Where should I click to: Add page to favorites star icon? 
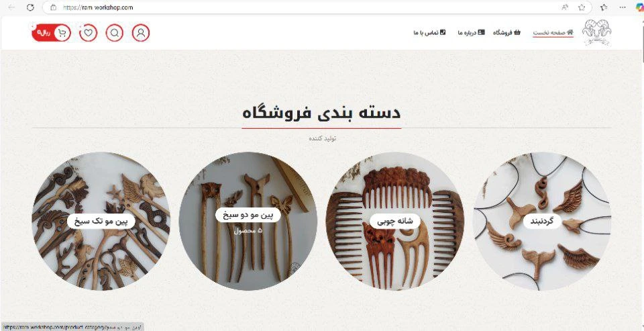(582, 7)
